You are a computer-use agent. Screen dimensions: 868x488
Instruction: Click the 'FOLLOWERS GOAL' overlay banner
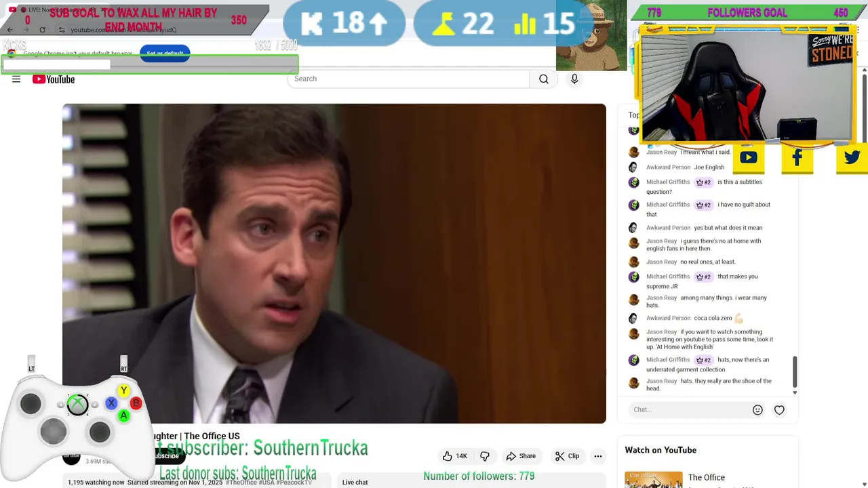(747, 13)
